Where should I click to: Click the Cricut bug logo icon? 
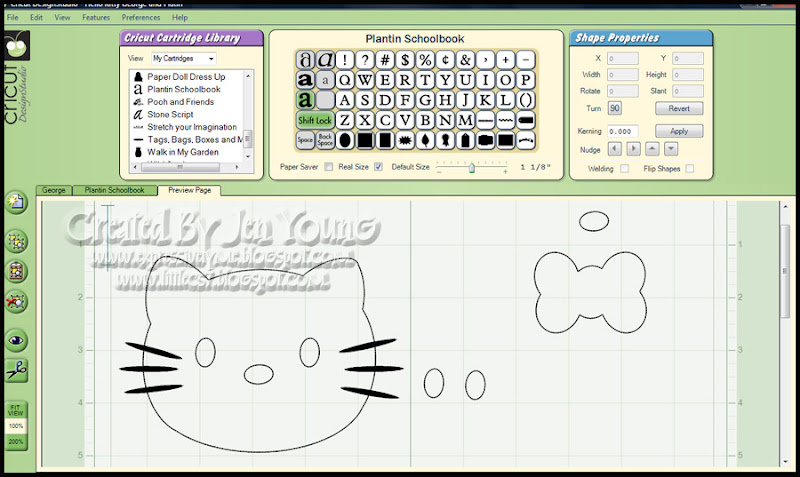pyautogui.click(x=17, y=46)
